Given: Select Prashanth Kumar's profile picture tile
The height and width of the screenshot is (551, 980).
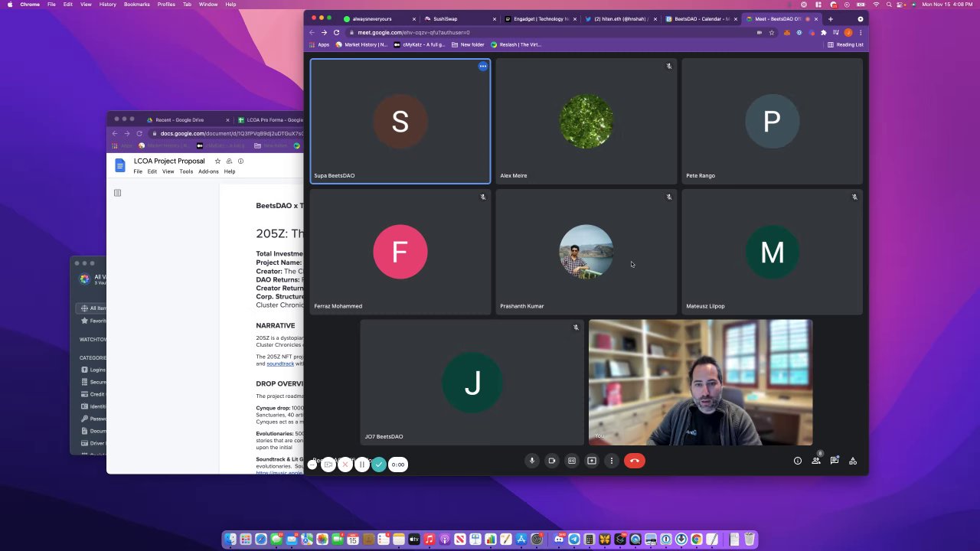Looking at the screenshot, I should (x=586, y=252).
